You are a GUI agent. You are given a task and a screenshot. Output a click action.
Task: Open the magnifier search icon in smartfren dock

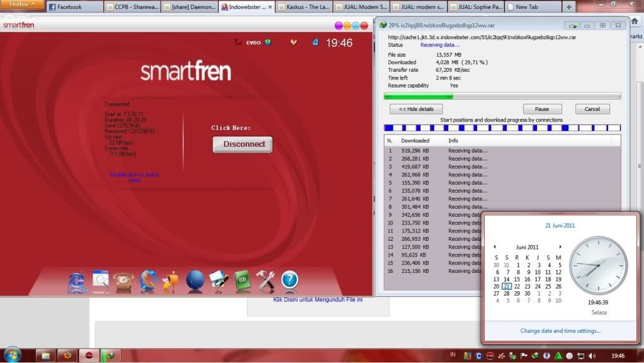(101, 281)
